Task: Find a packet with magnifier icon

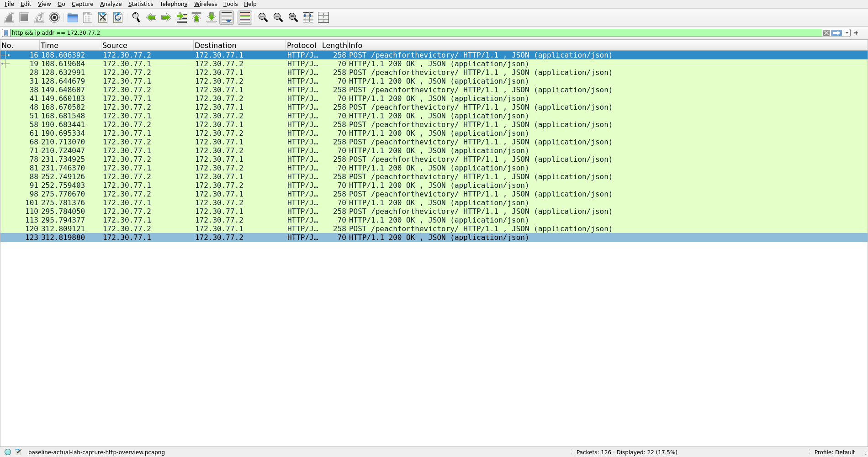Action: tap(136, 17)
